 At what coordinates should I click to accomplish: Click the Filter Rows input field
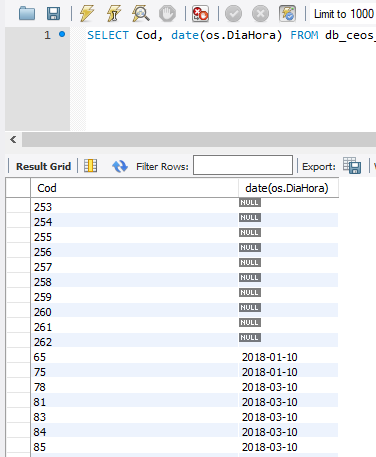point(243,165)
